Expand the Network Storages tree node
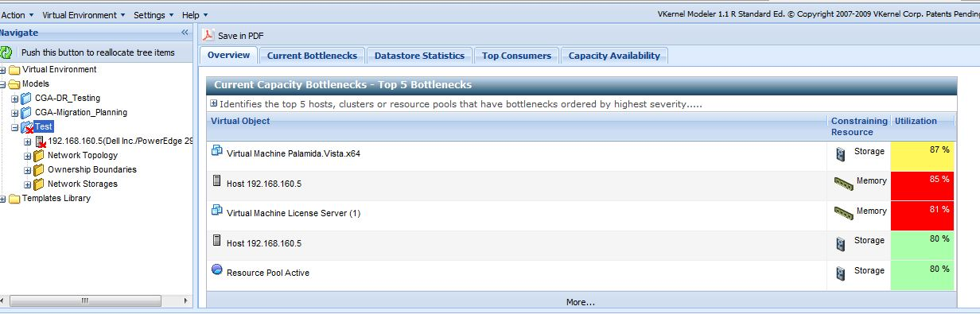 [28, 184]
